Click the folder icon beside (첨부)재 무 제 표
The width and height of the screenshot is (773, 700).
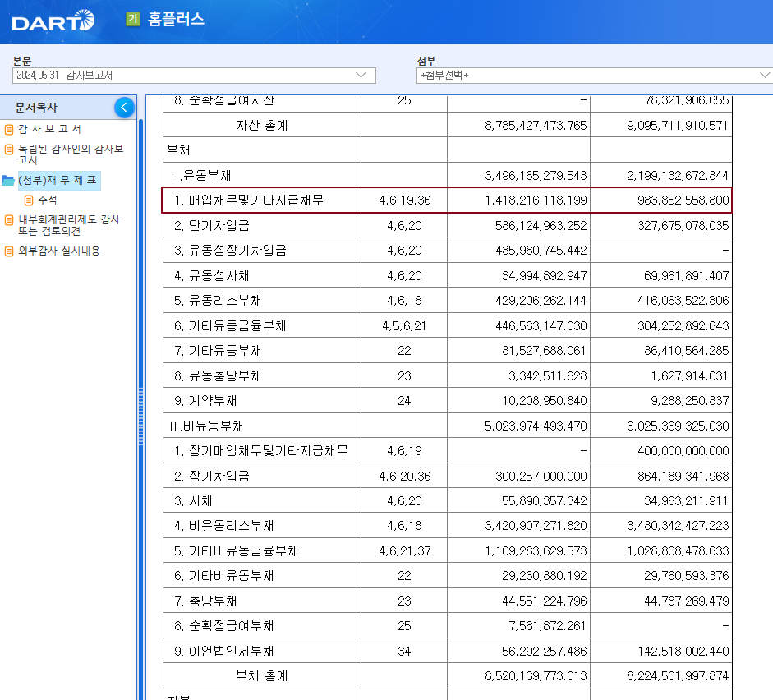[x=8, y=180]
